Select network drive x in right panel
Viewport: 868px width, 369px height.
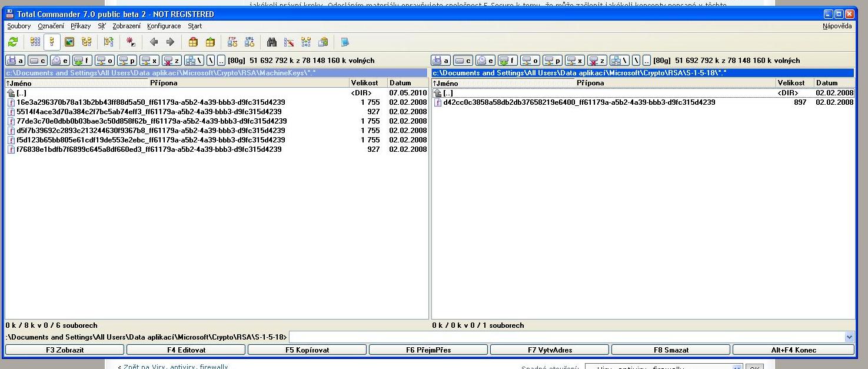(x=576, y=60)
